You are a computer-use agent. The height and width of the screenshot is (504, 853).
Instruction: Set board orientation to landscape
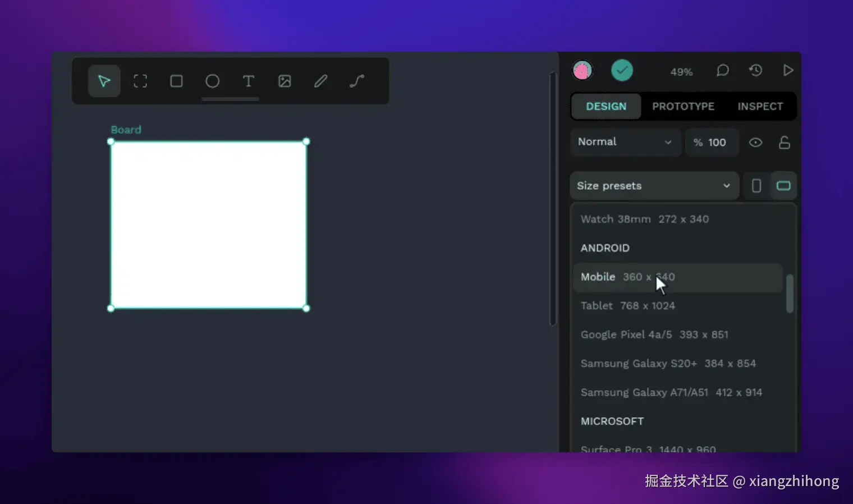point(783,186)
